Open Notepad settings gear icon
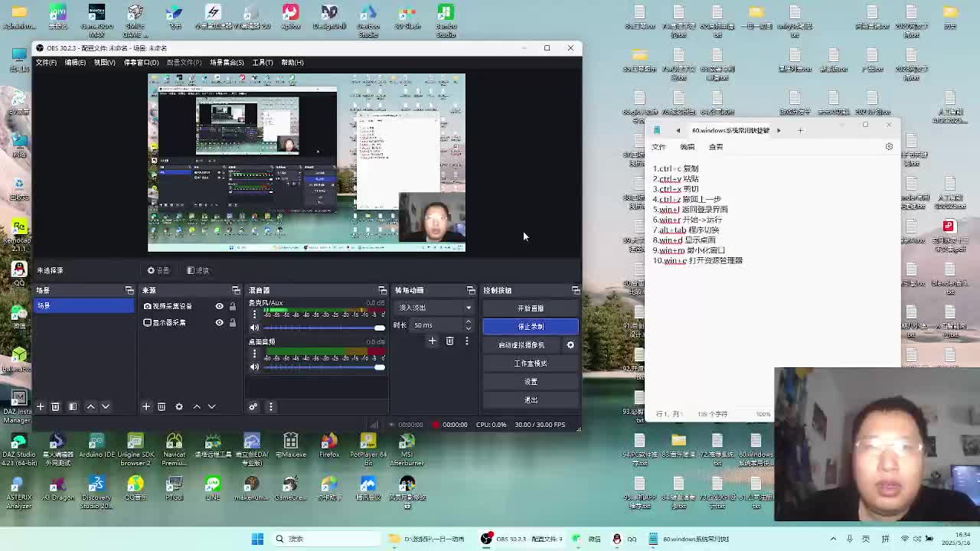Viewport: 980px width, 551px height. (889, 146)
